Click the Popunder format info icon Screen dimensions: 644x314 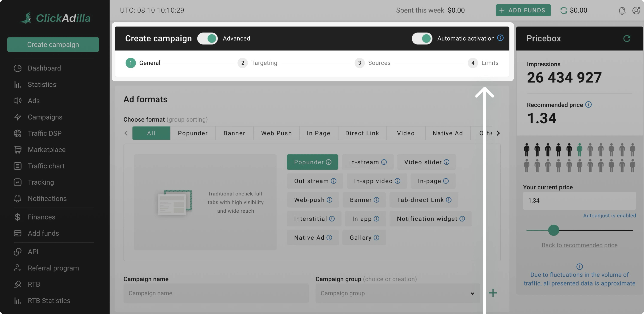(x=329, y=162)
